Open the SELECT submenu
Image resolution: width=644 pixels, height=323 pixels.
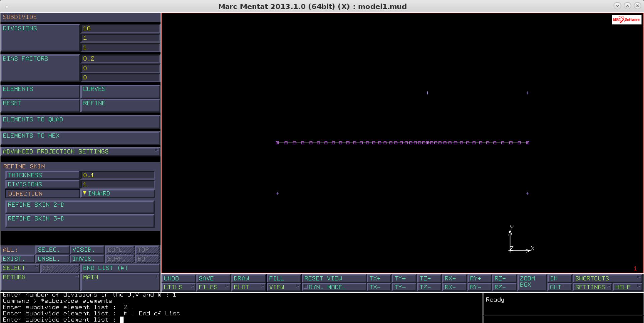pyautogui.click(x=20, y=268)
